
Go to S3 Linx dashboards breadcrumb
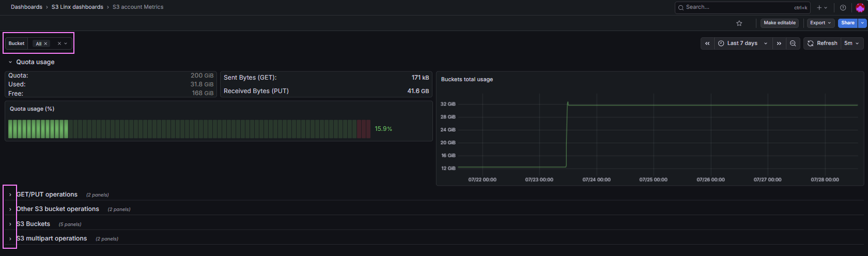[78, 7]
